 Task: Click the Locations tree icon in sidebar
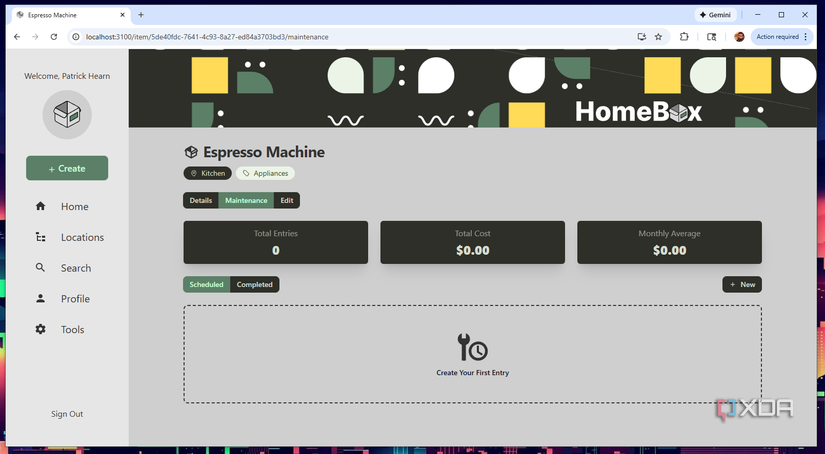[41, 237]
